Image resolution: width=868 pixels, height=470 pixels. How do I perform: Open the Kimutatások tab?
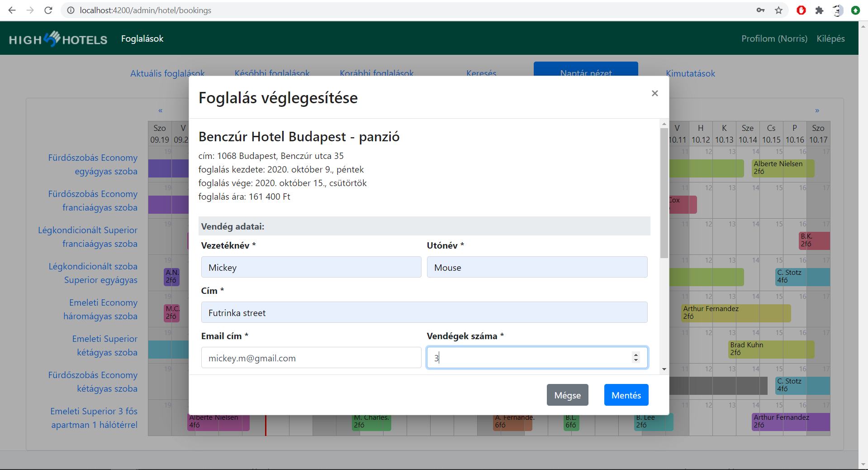pyautogui.click(x=690, y=73)
